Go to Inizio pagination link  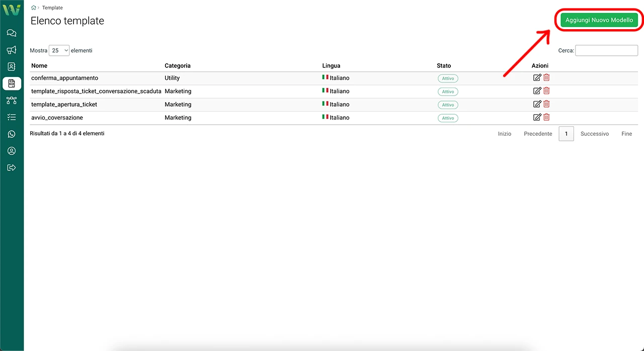pos(505,134)
